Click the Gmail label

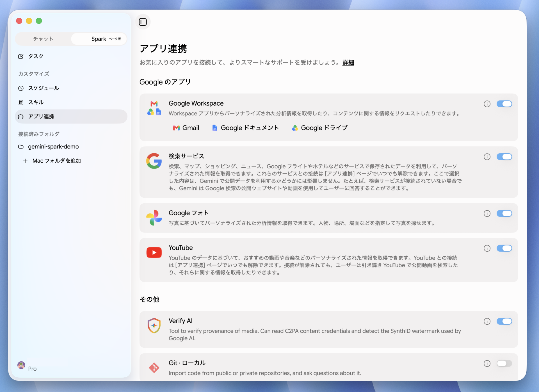pyautogui.click(x=191, y=128)
